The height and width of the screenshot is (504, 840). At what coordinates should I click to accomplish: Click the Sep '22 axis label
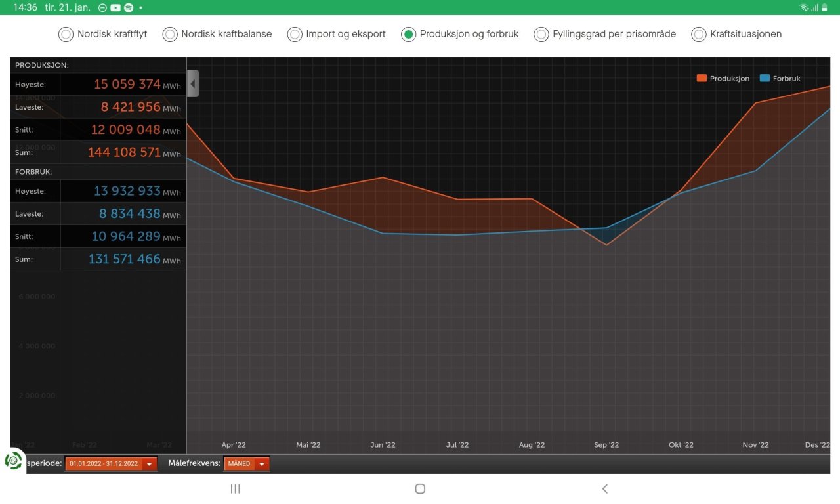point(606,445)
